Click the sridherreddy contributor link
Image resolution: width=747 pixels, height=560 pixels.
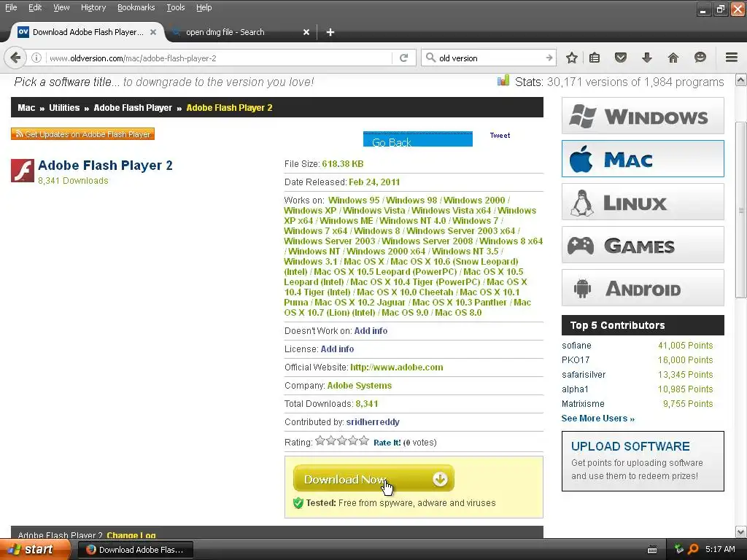point(373,422)
